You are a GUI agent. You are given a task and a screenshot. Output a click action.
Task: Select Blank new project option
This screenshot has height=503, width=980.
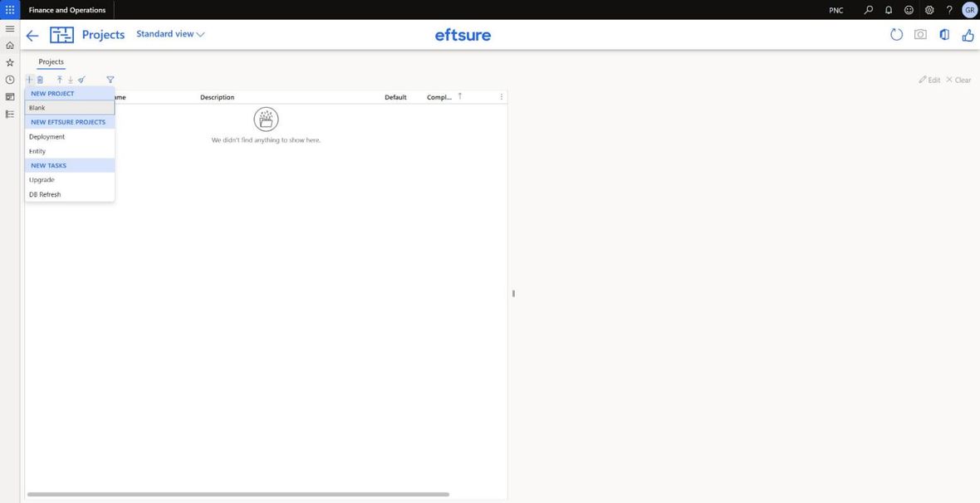70,107
